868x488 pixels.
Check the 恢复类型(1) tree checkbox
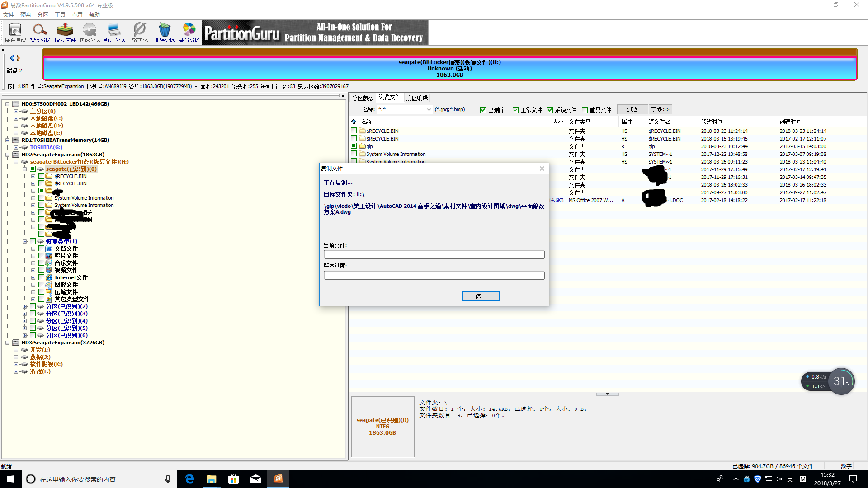click(33, 241)
